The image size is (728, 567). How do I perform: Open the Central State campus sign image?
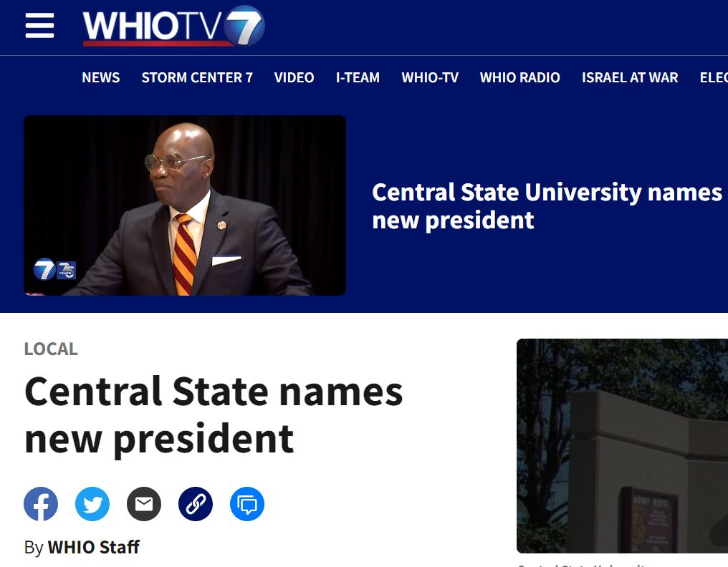click(x=622, y=446)
